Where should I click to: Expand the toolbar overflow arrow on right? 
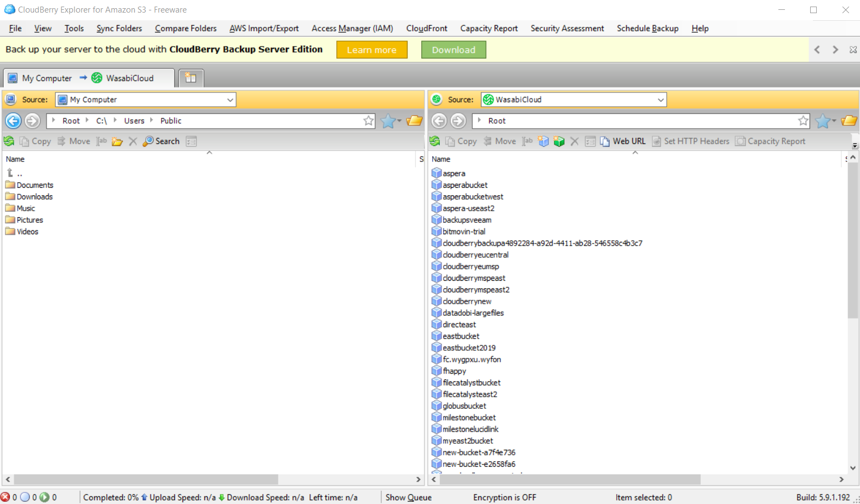[855, 145]
